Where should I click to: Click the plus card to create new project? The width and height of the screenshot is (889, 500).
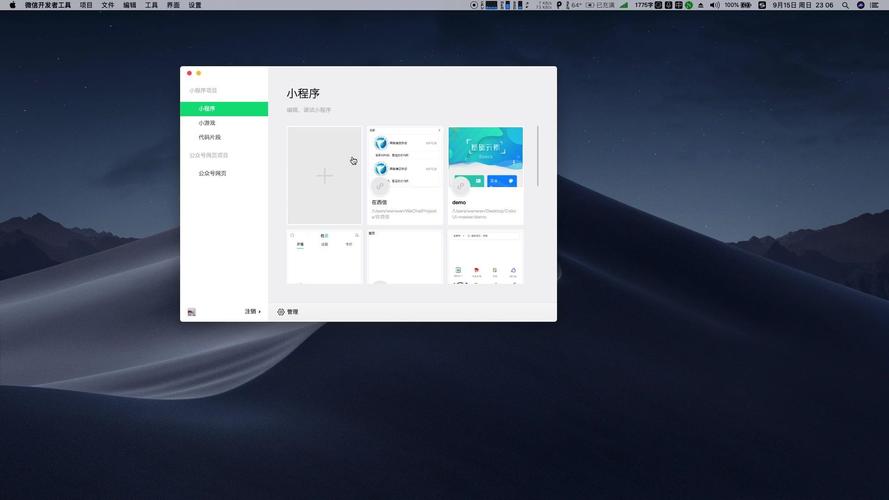[x=324, y=176]
